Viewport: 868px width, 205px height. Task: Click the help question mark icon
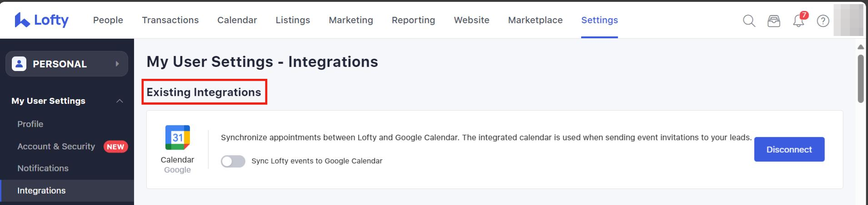click(823, 21)
